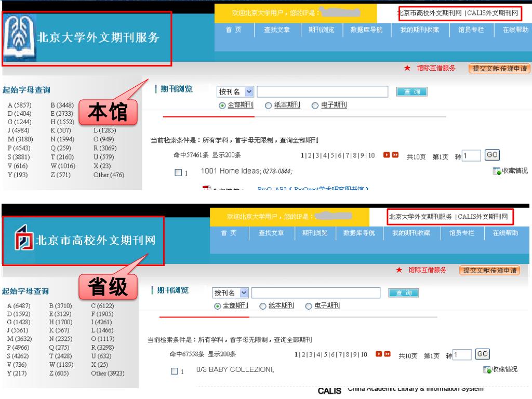Open 我的期刊收藏 tab in 北京大学 navigation bar
The image size is (532, 399).
pyautogui.click(x=420, y=30)
